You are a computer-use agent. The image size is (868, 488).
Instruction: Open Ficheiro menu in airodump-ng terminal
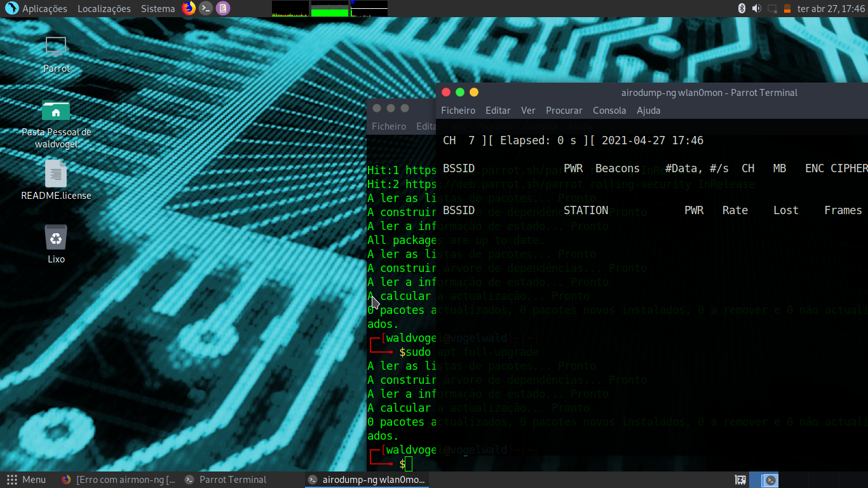point(458,110)
